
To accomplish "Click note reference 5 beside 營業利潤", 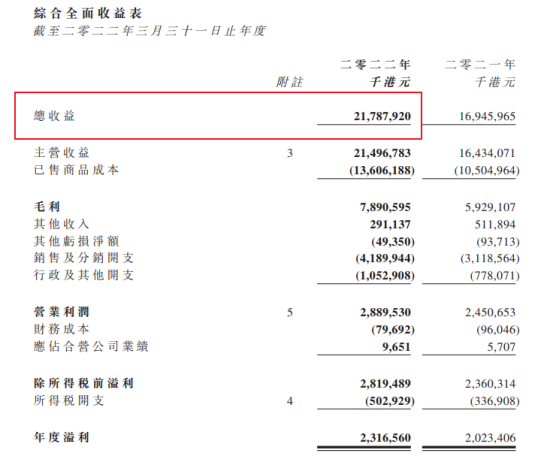I will (290, 312).
